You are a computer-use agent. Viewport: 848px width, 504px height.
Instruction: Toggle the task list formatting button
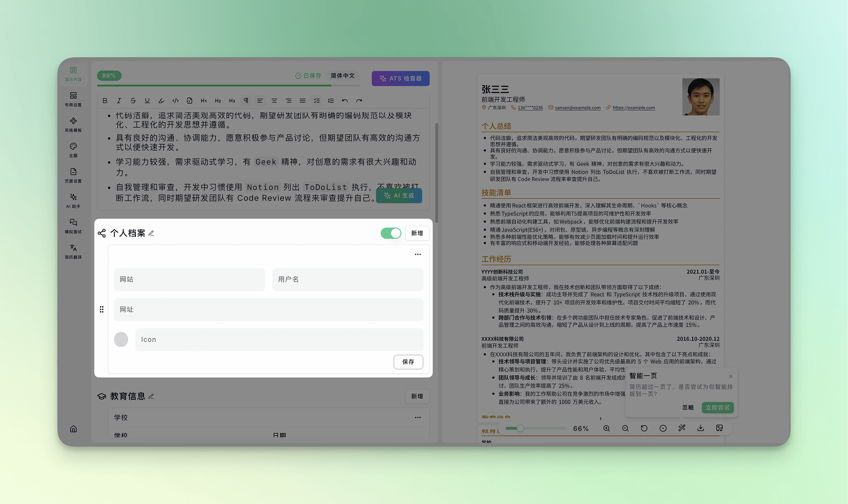317,101
